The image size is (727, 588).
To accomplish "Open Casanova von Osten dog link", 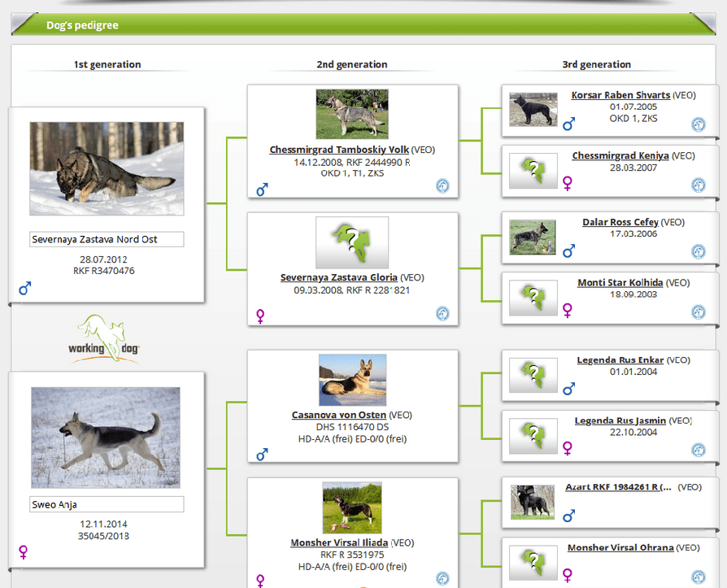I will point(339,415).
